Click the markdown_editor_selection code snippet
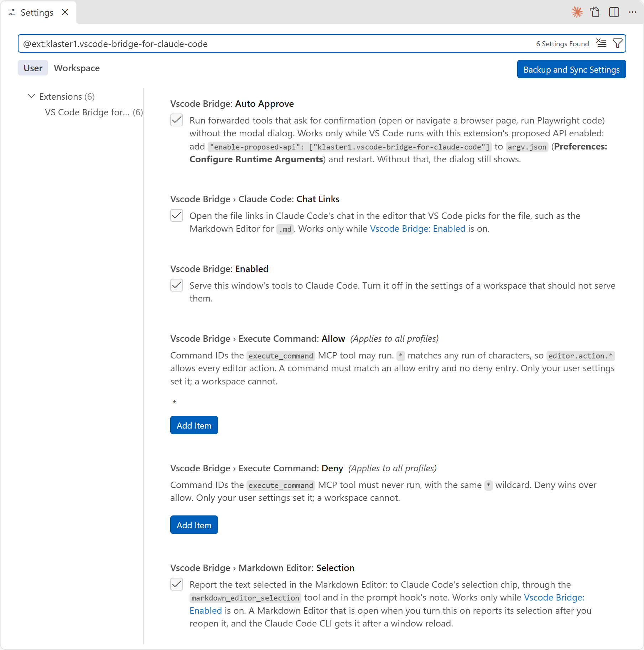Viewport: 644px width, 650px height. (x=245, y=598)
